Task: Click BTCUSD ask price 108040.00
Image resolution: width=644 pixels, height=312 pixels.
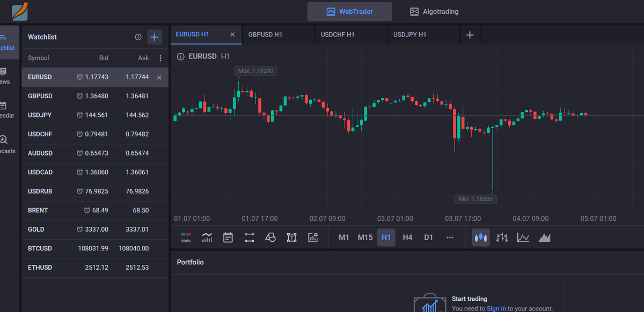Action: coord(134,248)
